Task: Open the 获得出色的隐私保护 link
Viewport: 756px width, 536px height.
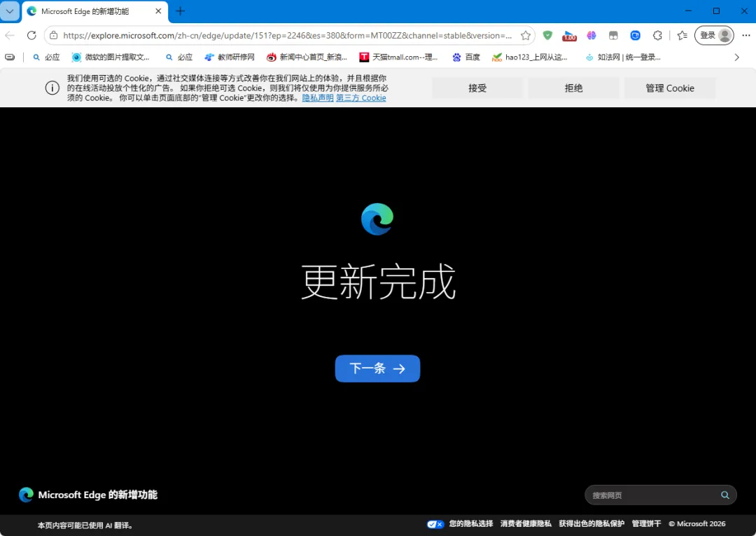Action: (x=591, y=523)
